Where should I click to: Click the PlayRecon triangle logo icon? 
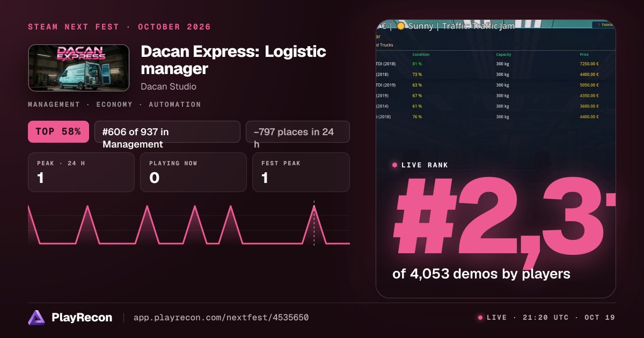coord(36,318)
